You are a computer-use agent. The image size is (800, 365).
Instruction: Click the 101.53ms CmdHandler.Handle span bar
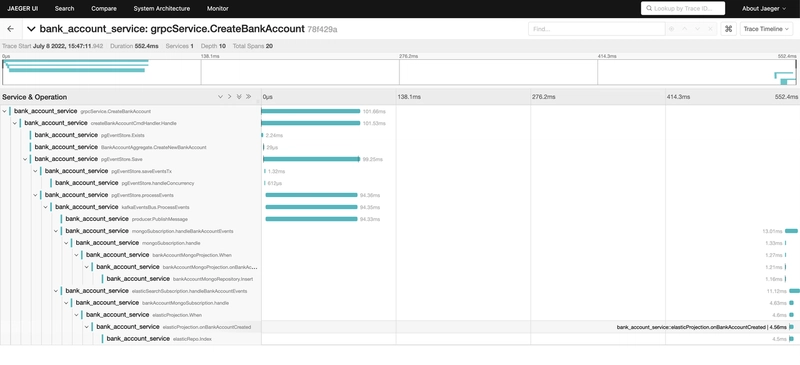(x=311, y=123)
